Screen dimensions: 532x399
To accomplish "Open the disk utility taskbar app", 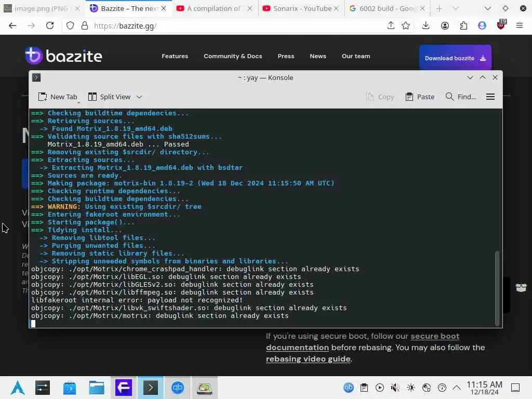I will 205,388.
